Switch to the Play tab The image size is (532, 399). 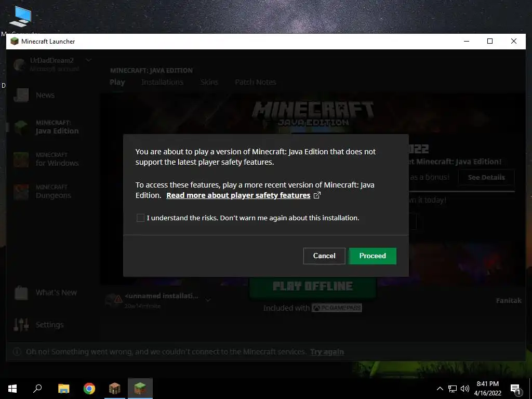(x=117, y=82)
